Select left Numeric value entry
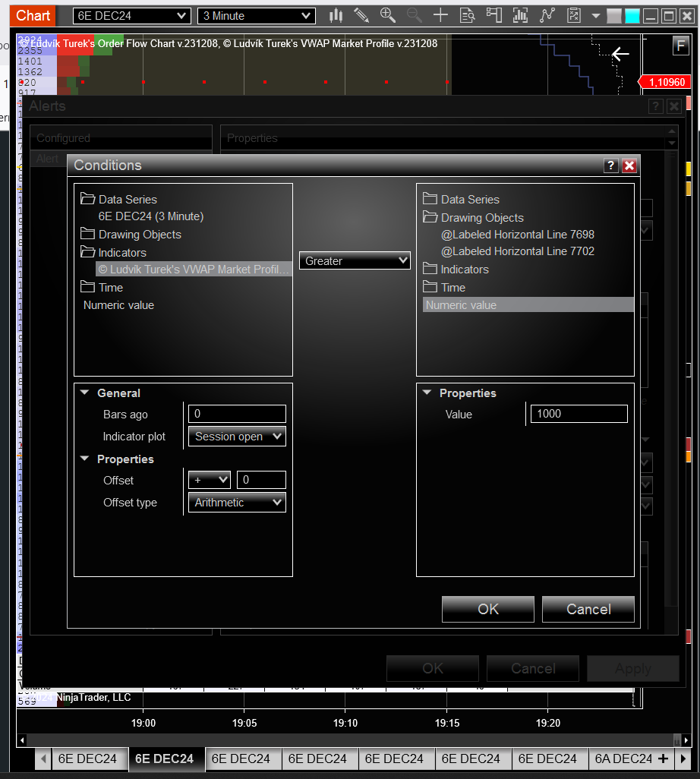The width and height of the screenshot is (700, 779). (x=118, y=305)
